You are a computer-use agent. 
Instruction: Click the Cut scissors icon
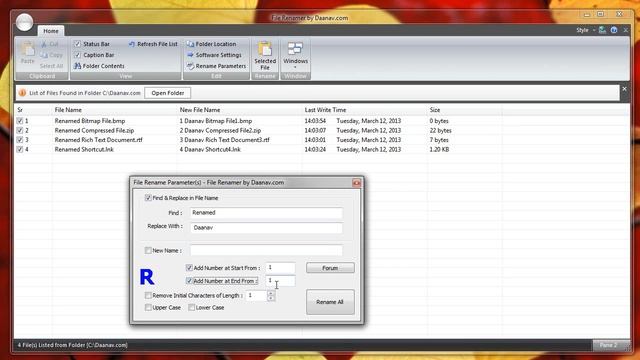click(44, 44)
